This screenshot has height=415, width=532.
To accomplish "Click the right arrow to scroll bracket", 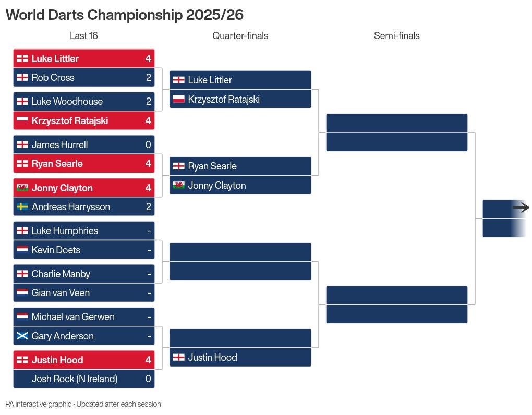I will click(x=521, y=209).
